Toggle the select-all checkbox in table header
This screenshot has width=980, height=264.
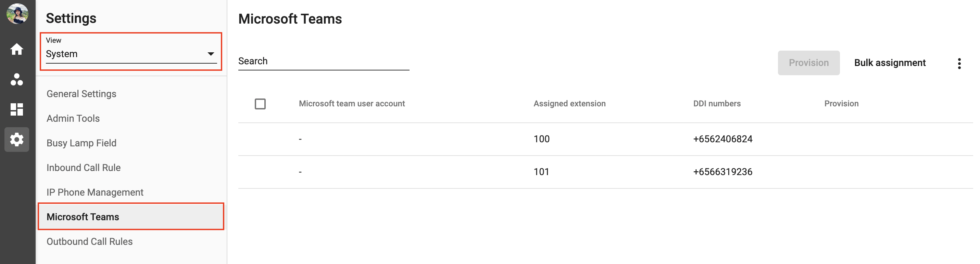[x=260, y=104]
